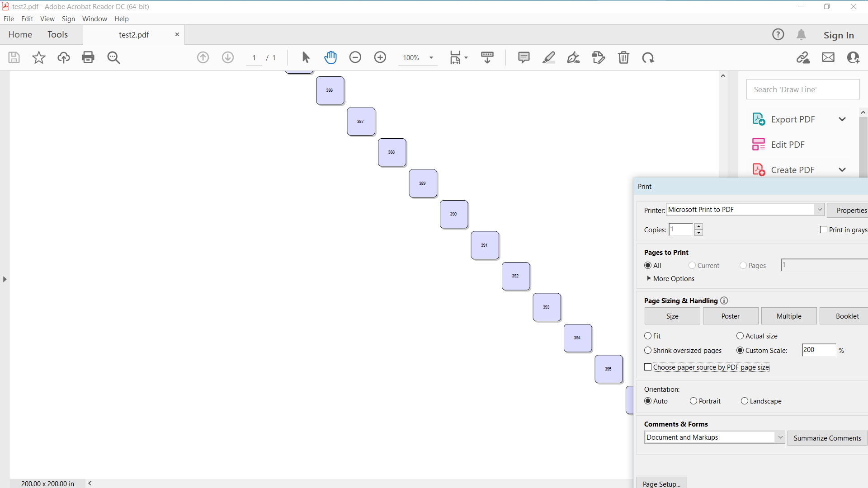
Task: Click the stamp tool icon
Action: point(599,57)
